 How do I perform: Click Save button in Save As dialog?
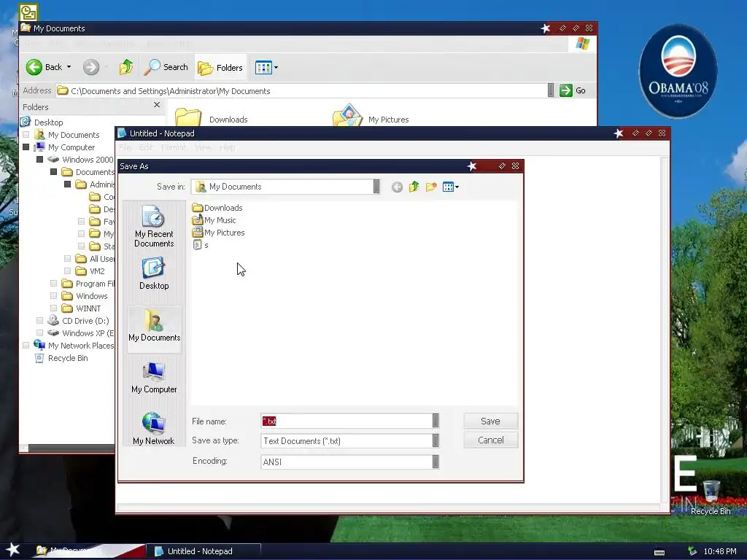[x=490, y=421]
